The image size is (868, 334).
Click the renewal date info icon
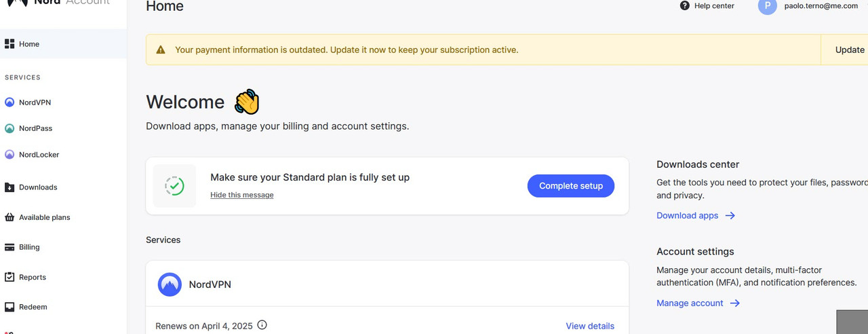click(262, 325)
